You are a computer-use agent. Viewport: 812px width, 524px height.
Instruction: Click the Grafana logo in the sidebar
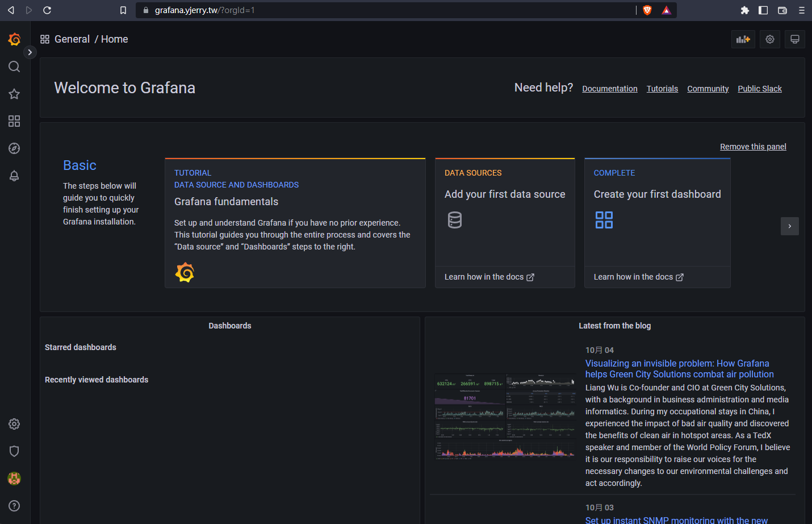tap(14, 39)
